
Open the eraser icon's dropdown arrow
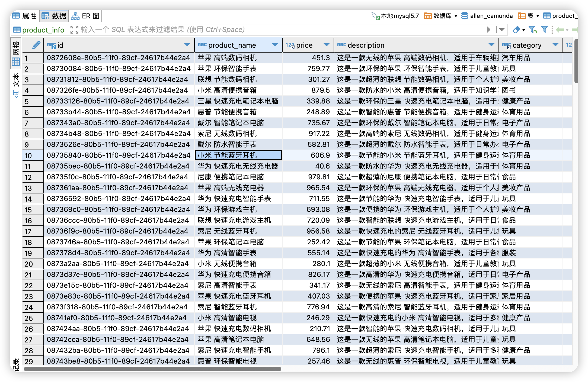(524, 30)
